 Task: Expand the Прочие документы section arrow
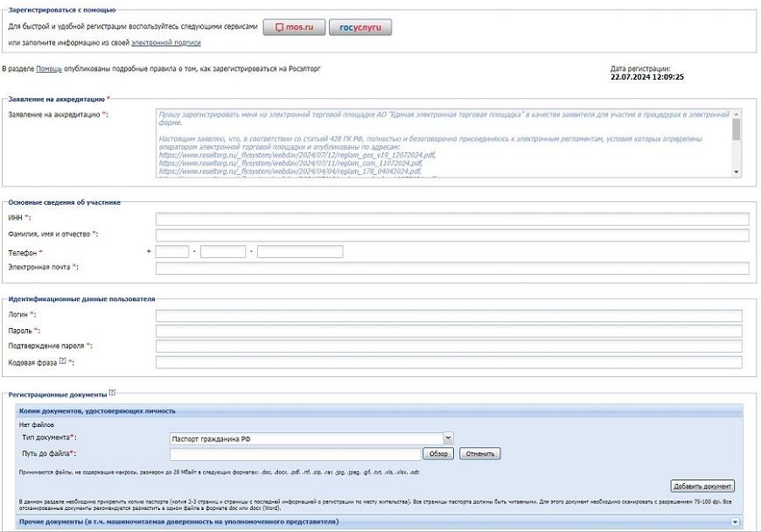pos(735,521)
